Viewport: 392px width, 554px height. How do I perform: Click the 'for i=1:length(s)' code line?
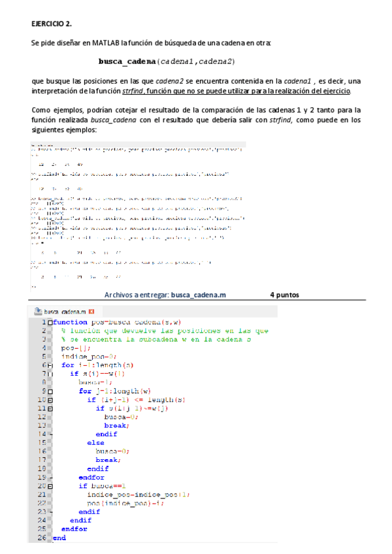pyautogui.click(x=97, y=365)
